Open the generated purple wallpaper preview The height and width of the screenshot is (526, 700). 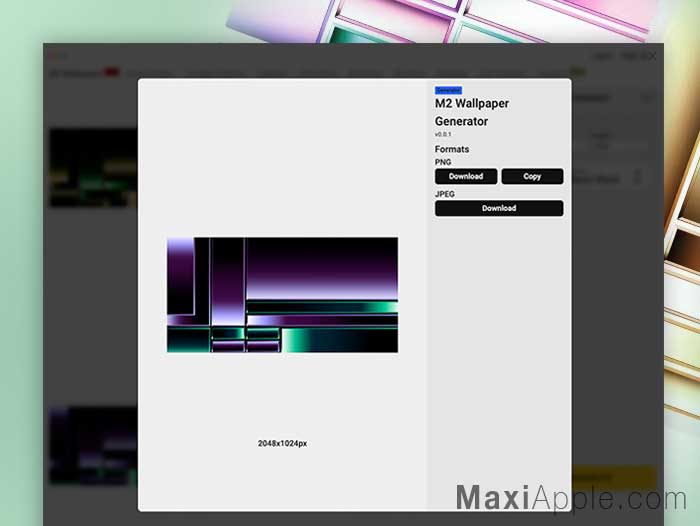pos(283,295)
